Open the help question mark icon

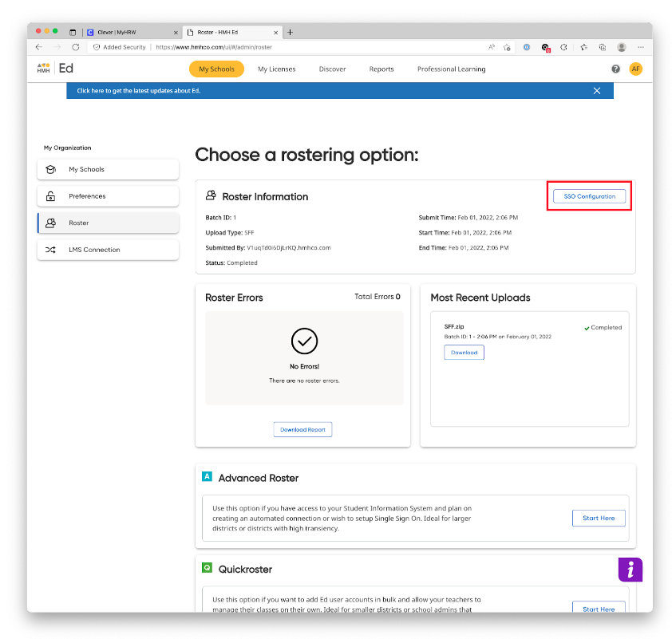[x=615, y=69]
